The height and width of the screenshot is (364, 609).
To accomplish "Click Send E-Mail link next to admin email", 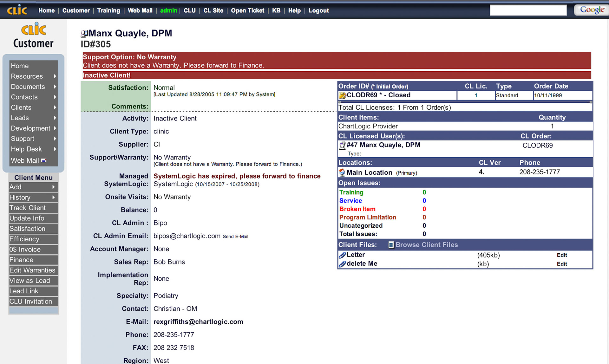I will click(235, 237).
